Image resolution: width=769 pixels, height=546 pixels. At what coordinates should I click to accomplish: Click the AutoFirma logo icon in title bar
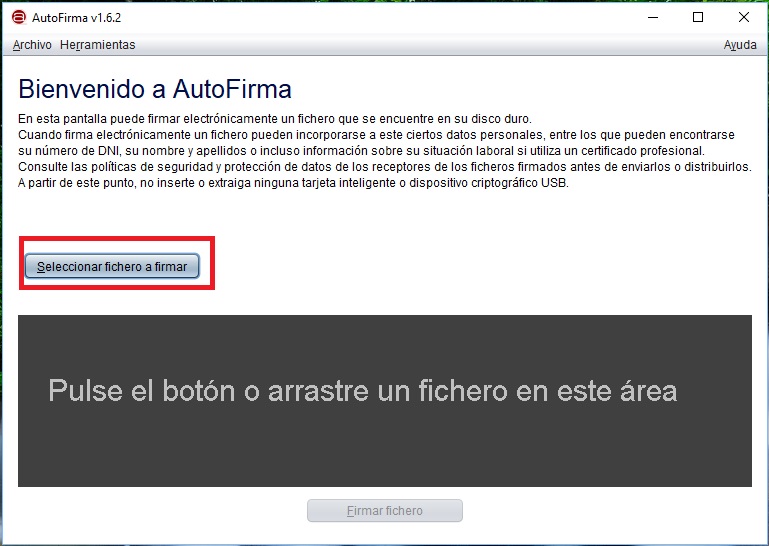click(x=19, y=18)
